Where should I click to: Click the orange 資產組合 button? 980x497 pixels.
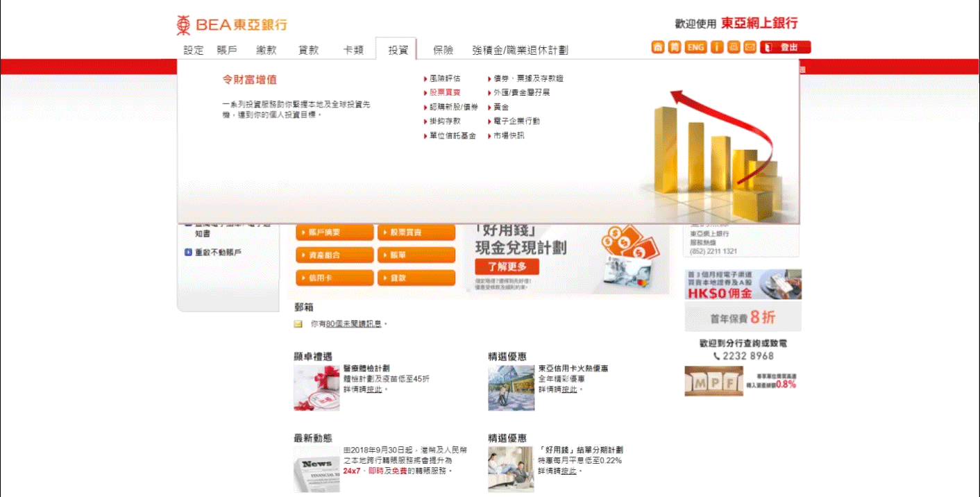335,255
